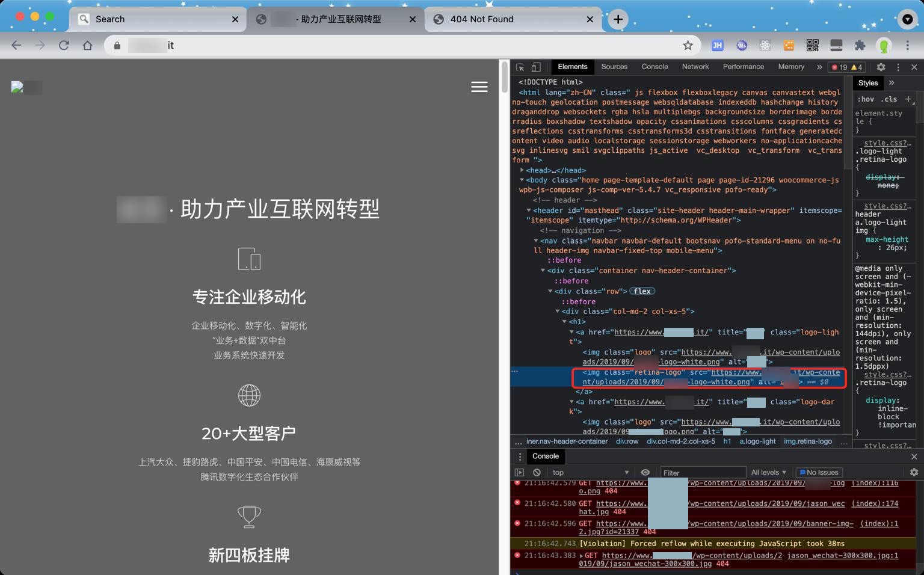924x575 pixels.
Task: Close the console drawer
Action: click(x=914, y=457)
